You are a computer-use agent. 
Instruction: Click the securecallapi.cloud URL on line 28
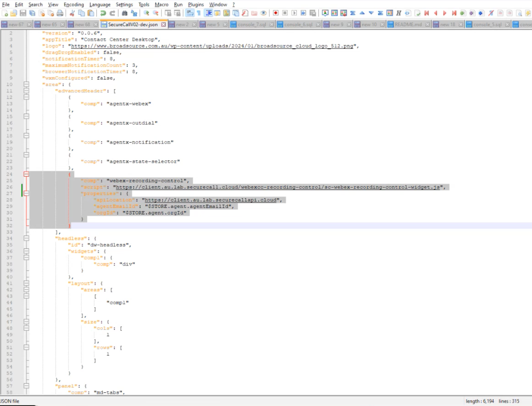210,200
